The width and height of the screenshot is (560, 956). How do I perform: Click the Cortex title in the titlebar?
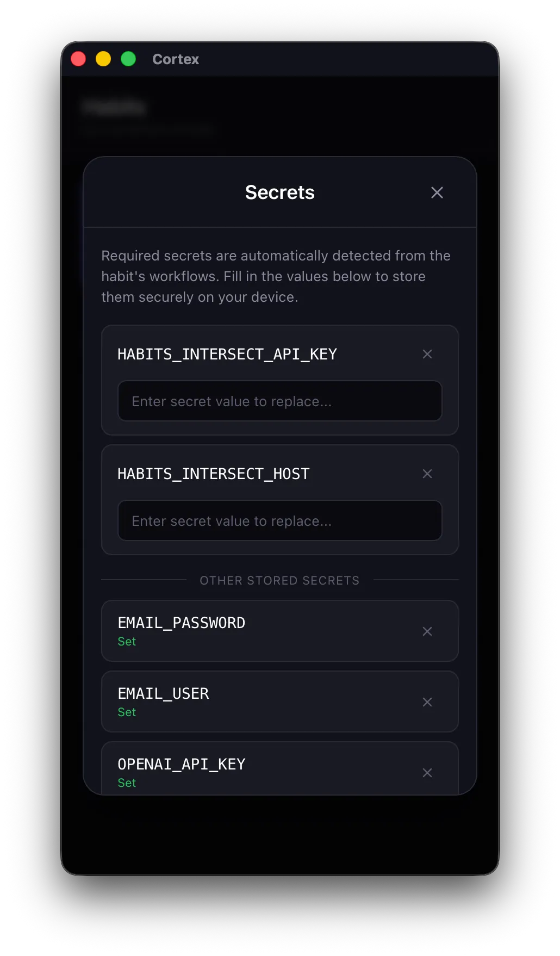tap(176, 59)
